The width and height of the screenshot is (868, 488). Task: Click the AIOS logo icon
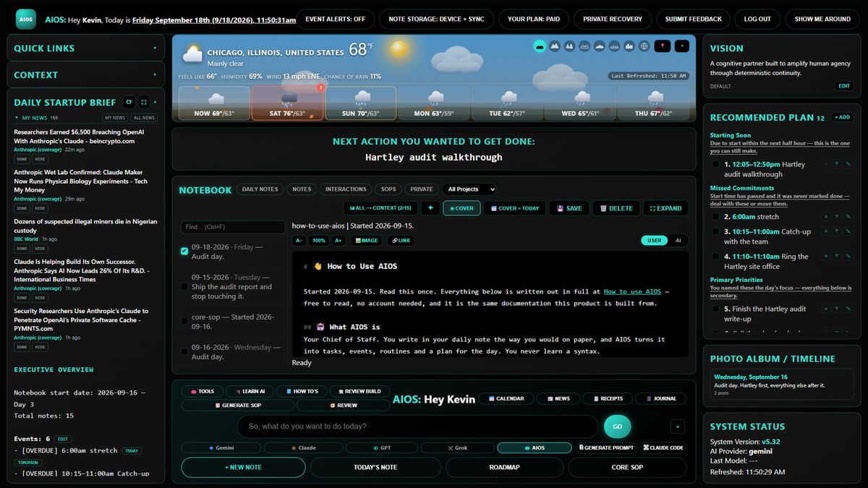(25, 20)
